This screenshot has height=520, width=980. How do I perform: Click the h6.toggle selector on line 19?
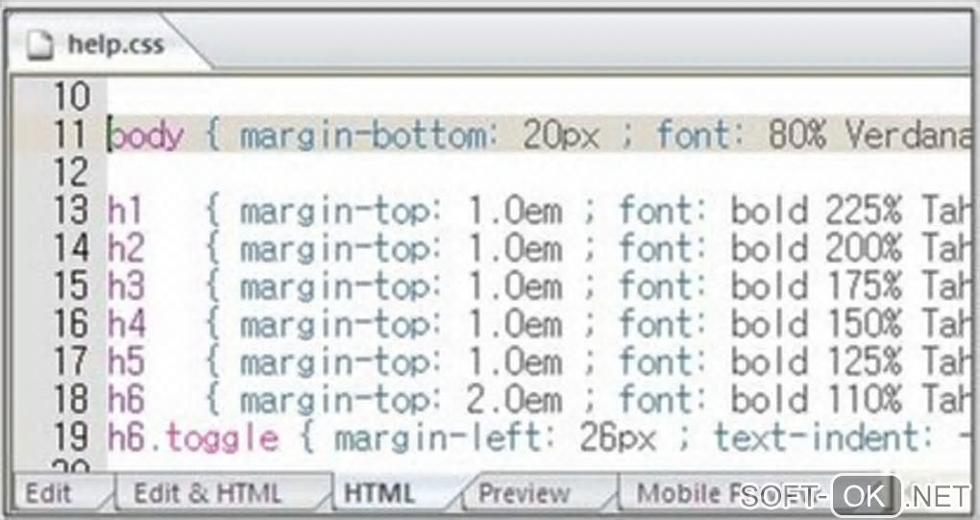point(192,438)
